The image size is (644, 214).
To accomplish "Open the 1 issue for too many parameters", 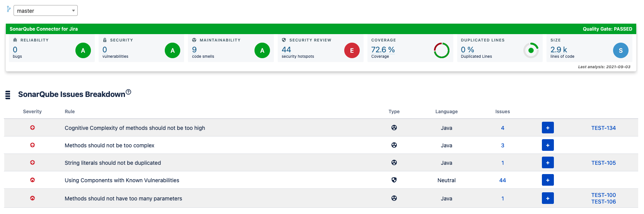I will coord(502,198).
